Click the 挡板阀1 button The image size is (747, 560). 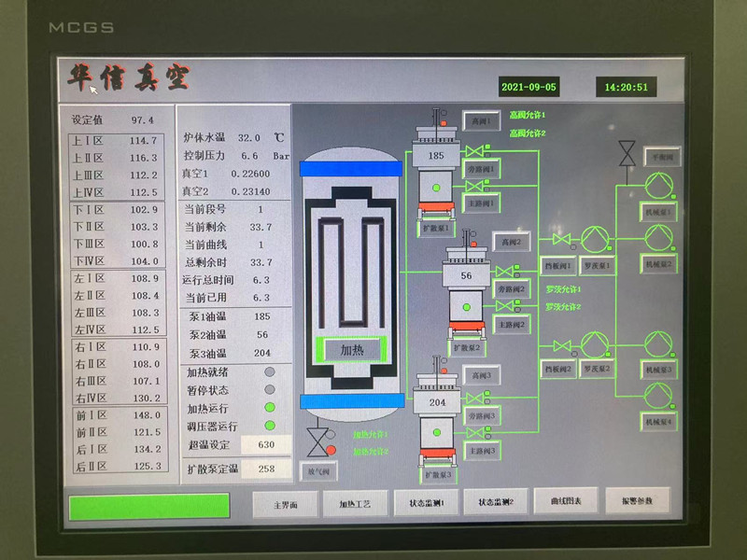558,266
